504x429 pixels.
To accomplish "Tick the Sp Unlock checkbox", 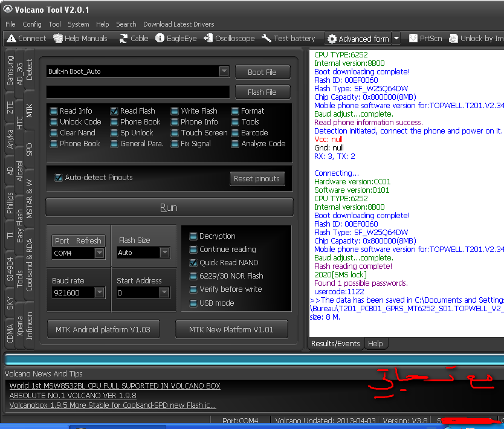I will (114, 133).
